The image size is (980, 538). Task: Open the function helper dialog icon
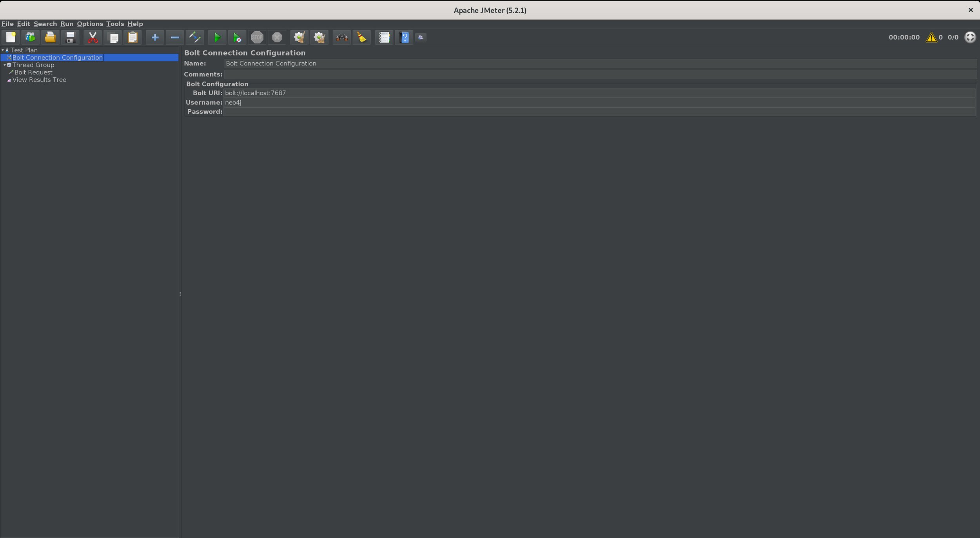pyautogui.click(x=384, y=38)
